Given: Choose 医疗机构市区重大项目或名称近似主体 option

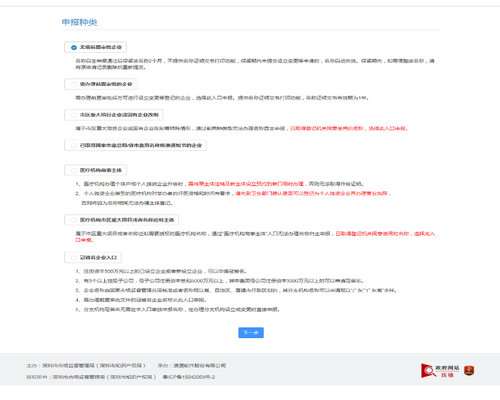Looking at the screenshot, I should (x=121, y=220).
